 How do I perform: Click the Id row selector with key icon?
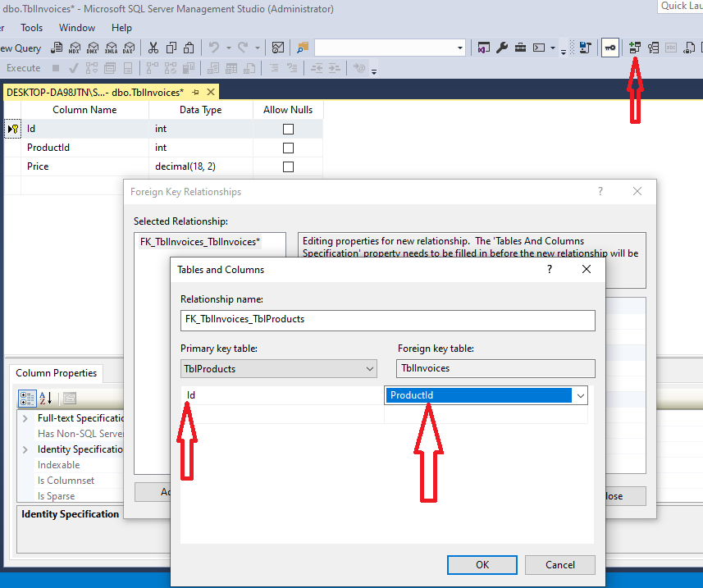[x=12, y=129]
